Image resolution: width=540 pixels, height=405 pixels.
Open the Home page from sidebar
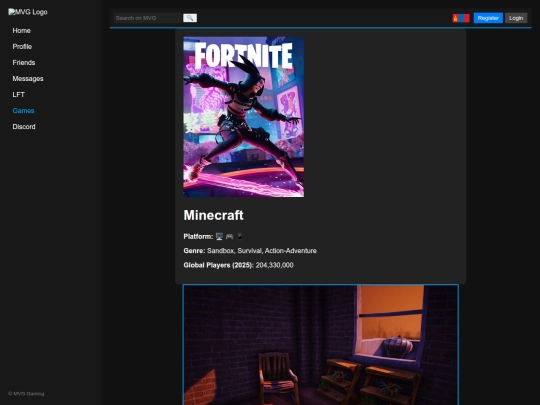pos(22,31)
